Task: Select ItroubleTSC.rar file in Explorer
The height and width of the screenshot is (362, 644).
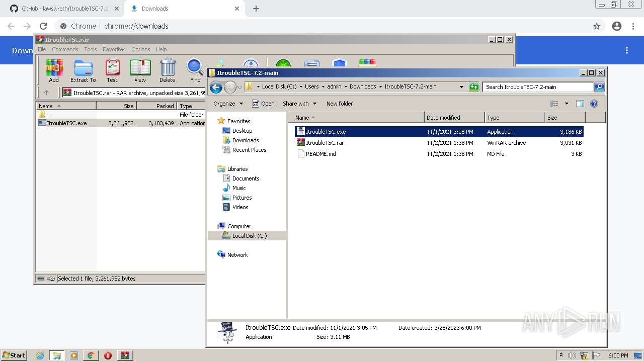Action: point(439,143)
